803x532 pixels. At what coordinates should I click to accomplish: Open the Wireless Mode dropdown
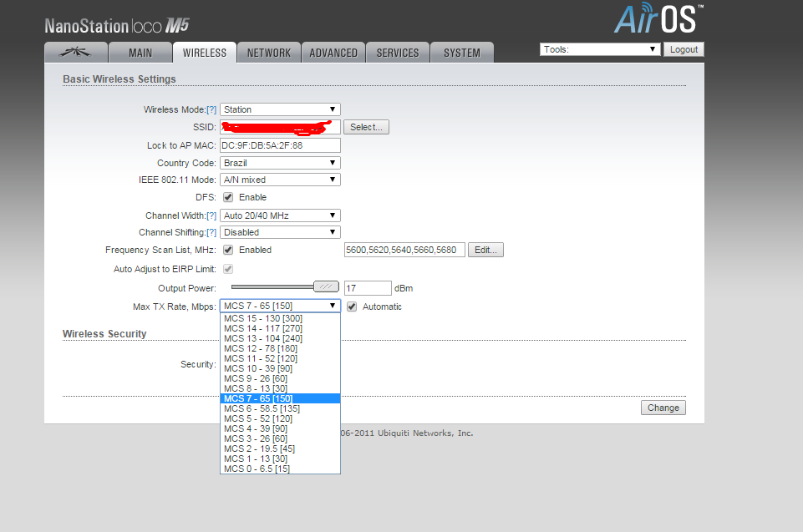point(280,109)
